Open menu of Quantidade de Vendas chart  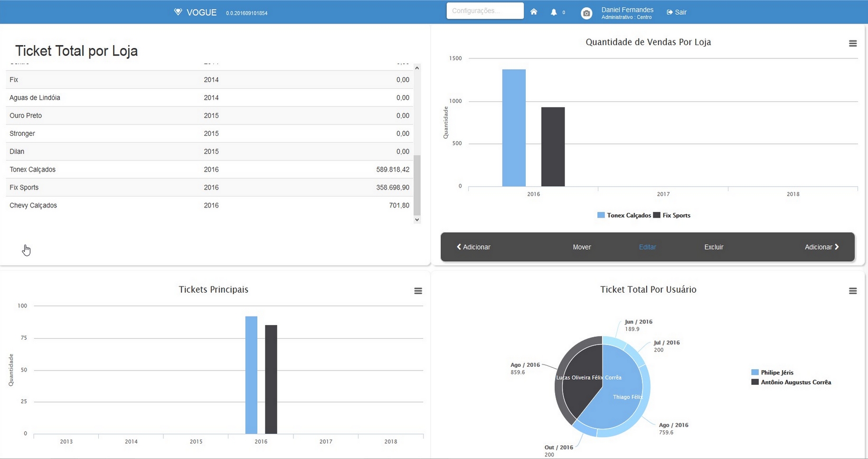point(853,44)
